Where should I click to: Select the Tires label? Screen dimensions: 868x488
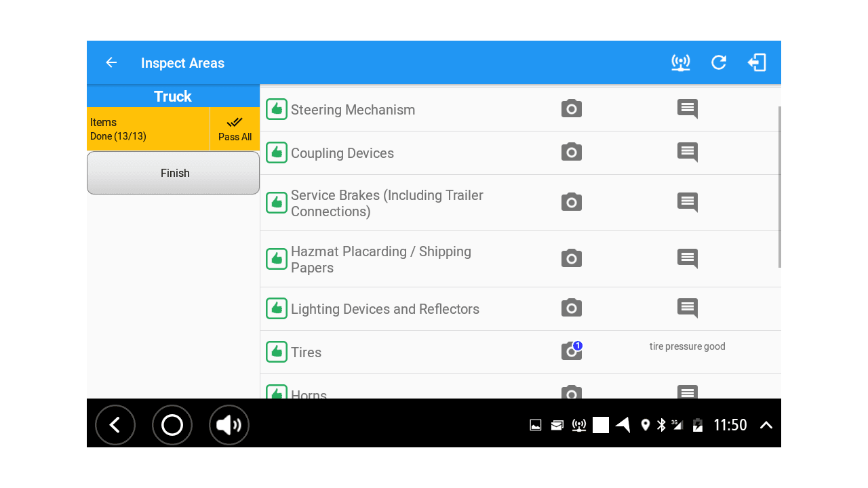click(x=306, y=352)
